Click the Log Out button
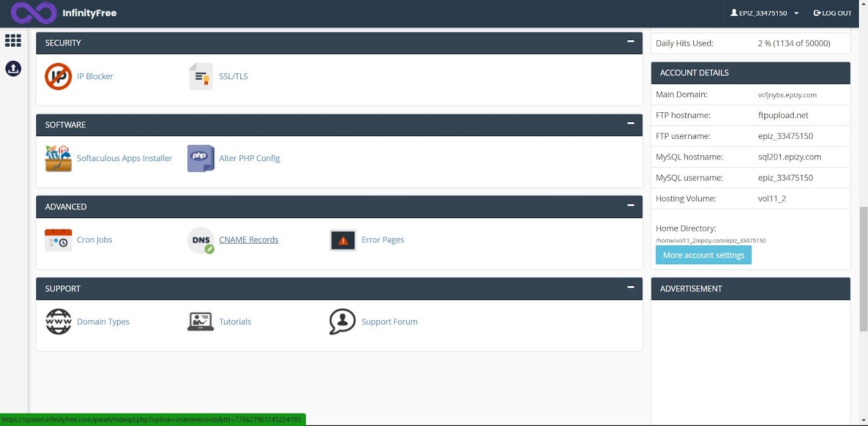This screenshot has width=868, height=426. point(832,13)
